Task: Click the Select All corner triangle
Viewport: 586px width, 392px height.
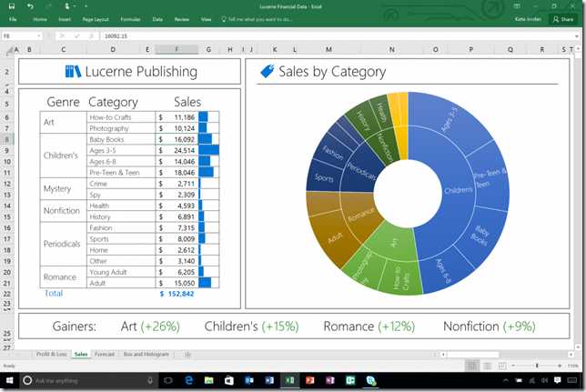Action: [x=9, y=50]
